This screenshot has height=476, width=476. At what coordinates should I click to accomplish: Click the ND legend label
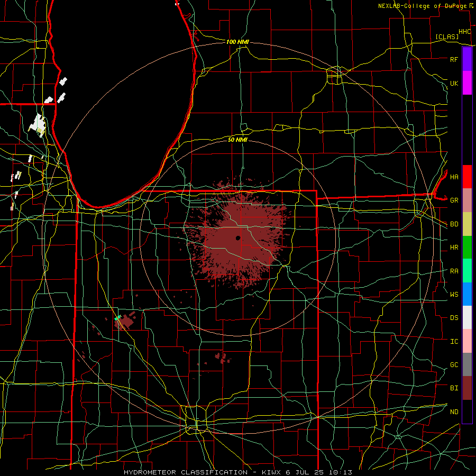point(454,412)
